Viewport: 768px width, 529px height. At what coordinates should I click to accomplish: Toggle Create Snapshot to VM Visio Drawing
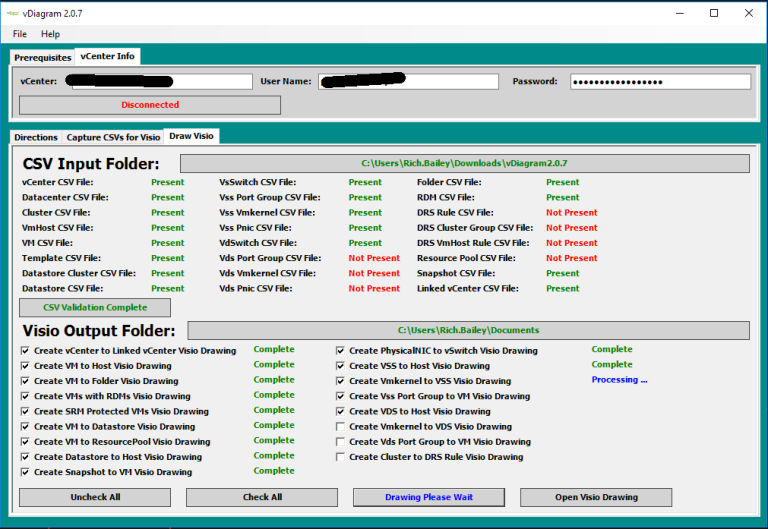25,472
